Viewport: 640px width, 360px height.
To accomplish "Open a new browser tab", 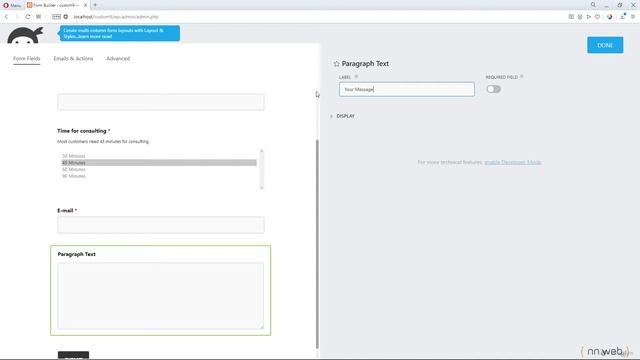I will (95, 5).
